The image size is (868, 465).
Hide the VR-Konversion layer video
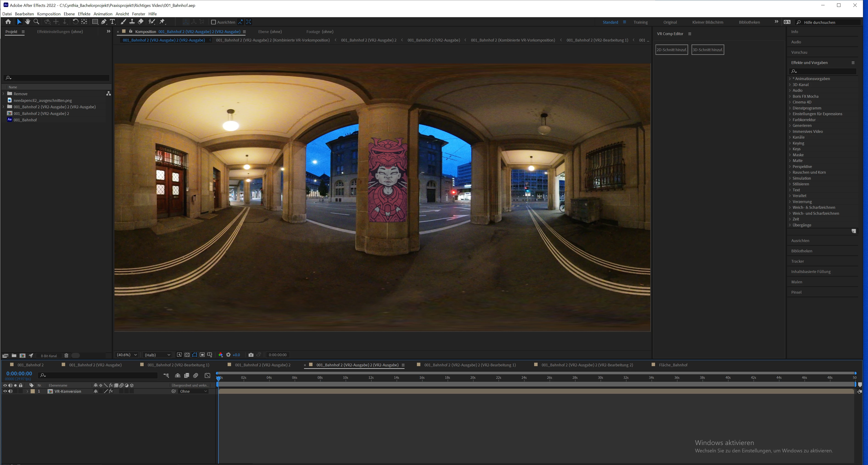click(x=5, y=392)
